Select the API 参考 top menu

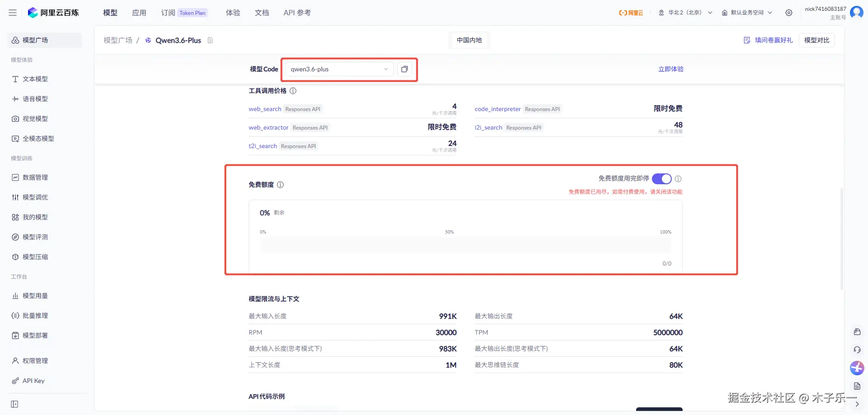297,13
